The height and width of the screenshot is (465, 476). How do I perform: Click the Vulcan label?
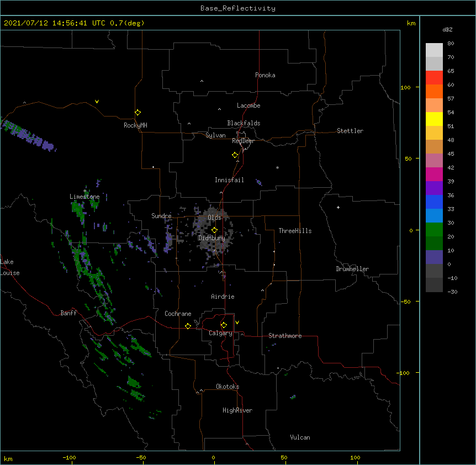coord(300,437)
